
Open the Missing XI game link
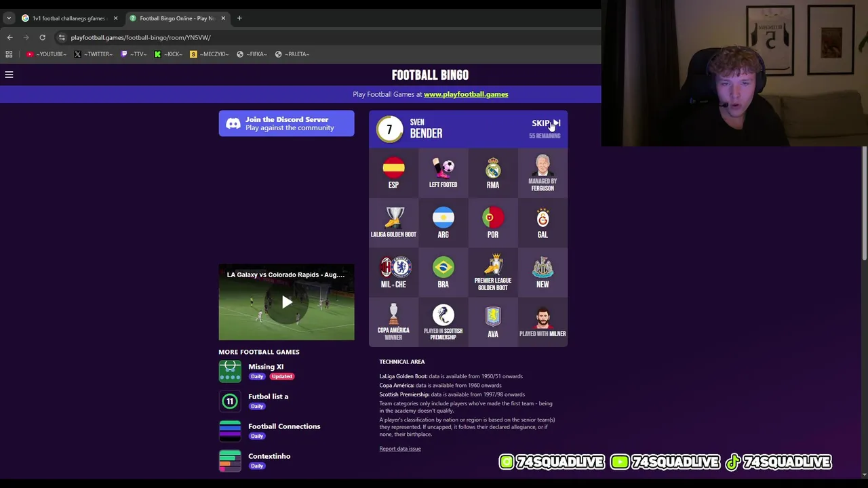click(266, 367)
